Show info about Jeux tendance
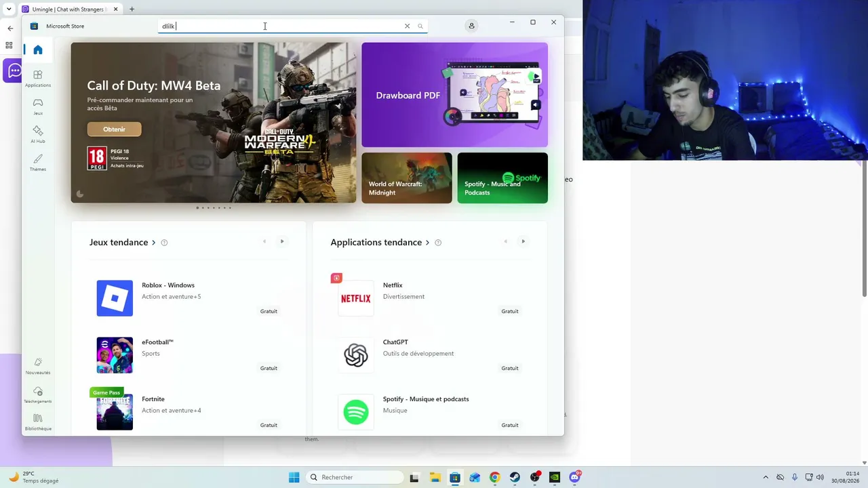 tap(164, 243)
